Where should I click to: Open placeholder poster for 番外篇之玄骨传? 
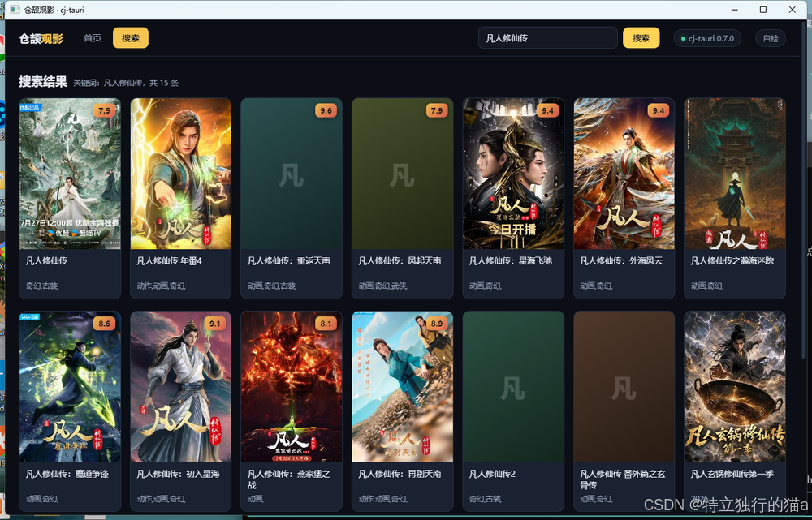[x=624, y=387]
